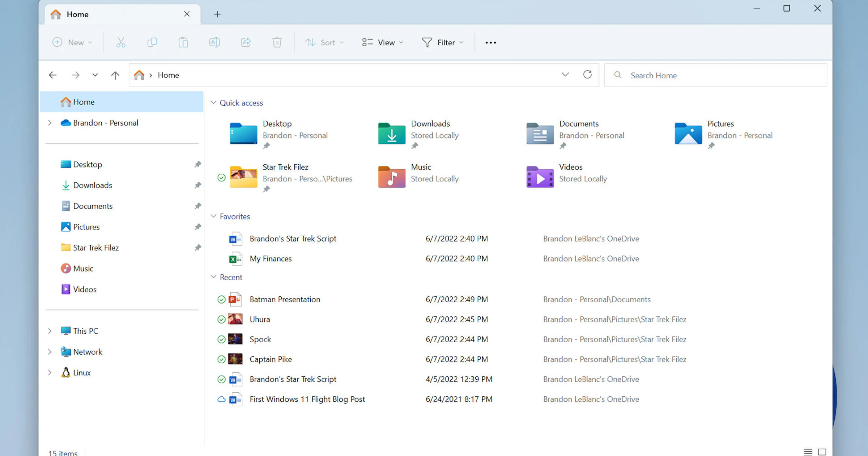
Task: Open the recent locations dropdown arrow
Action: point(95,75)
